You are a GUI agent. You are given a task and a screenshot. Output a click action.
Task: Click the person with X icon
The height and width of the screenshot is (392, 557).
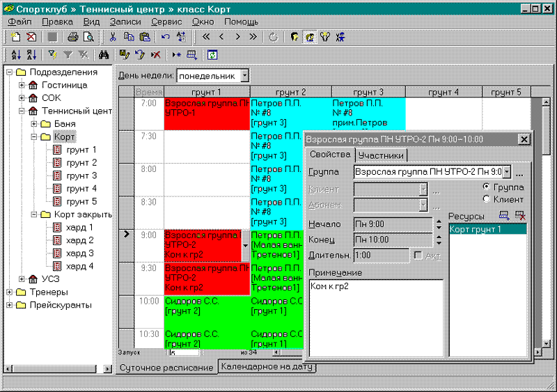340,37
